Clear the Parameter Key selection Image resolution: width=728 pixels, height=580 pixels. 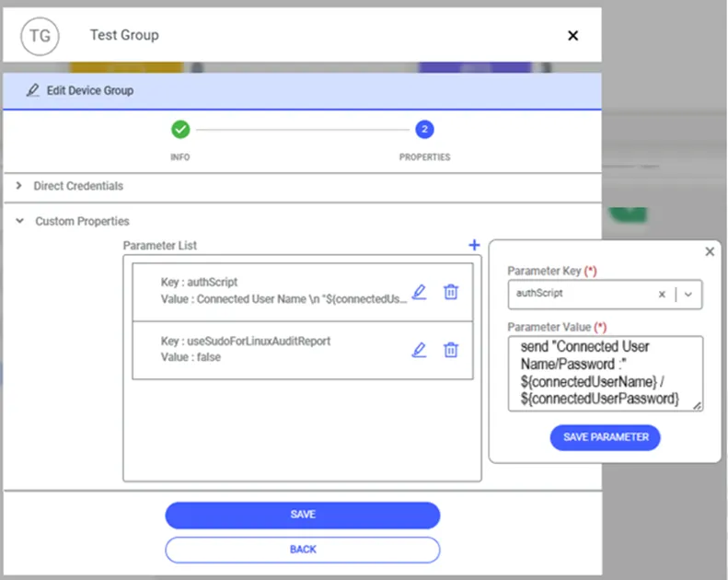tap(662, 294)
